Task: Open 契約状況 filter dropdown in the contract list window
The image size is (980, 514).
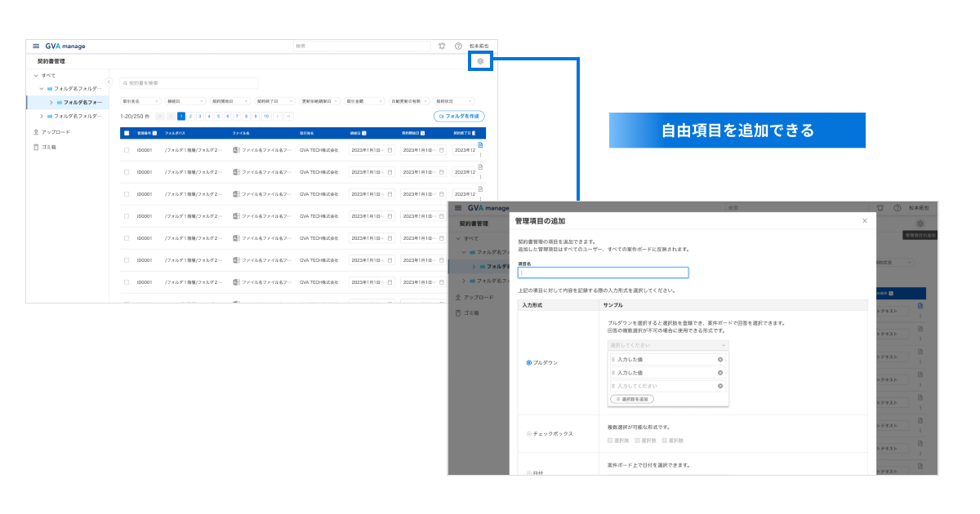Action: (455, 101)
